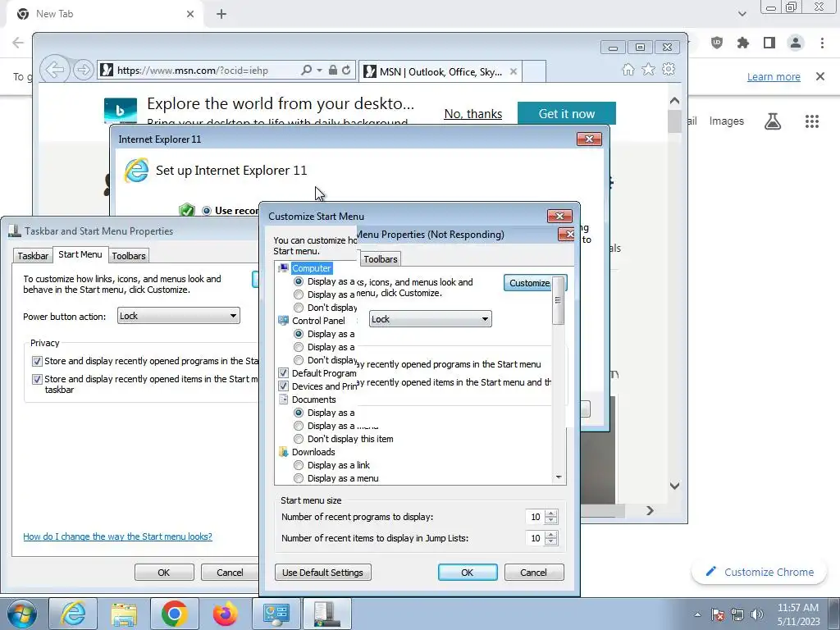Screen dimensions: 840x630
Task: Click the Windows Start button
Action: click(x=21, y=614)
